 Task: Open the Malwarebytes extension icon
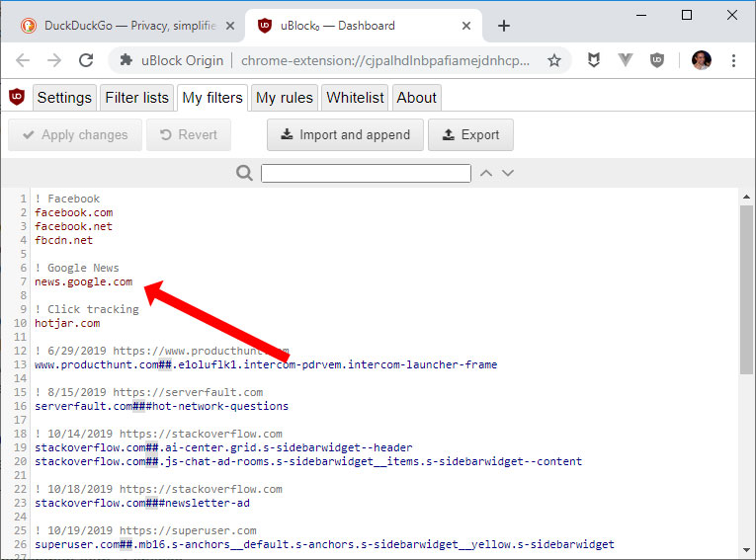pos(594,60)
